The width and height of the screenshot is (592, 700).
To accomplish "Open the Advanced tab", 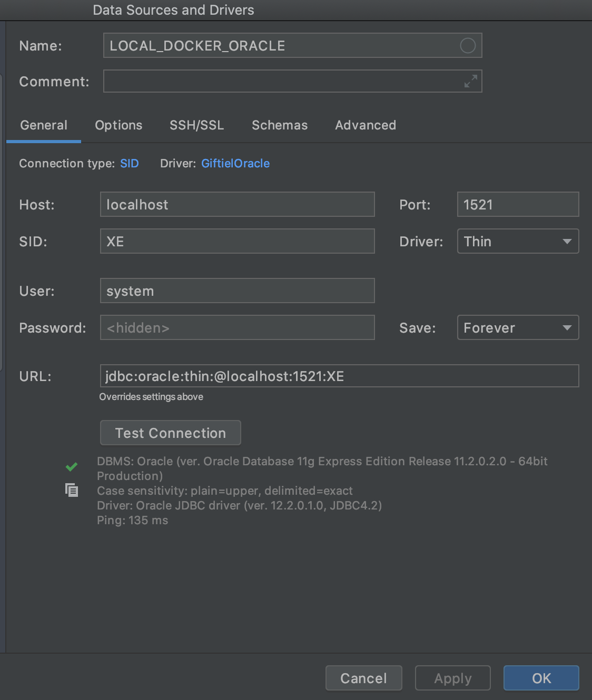I will (x=366, y=125).
